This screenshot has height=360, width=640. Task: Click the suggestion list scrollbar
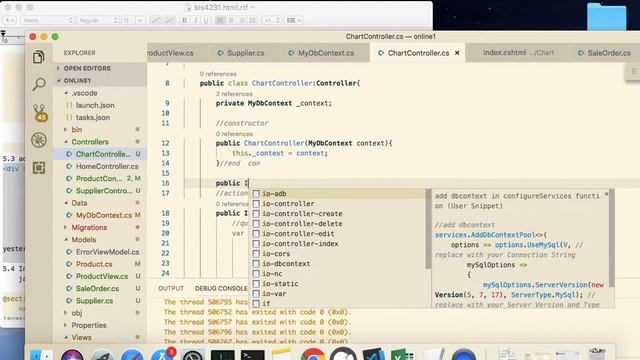(x=428, y=229)
